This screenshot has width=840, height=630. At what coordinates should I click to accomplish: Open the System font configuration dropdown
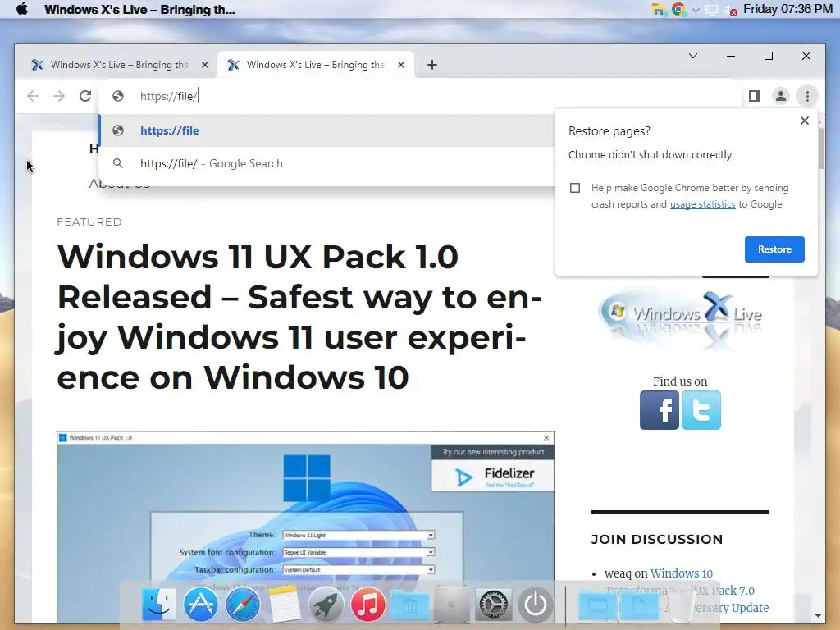coord(358,552)
